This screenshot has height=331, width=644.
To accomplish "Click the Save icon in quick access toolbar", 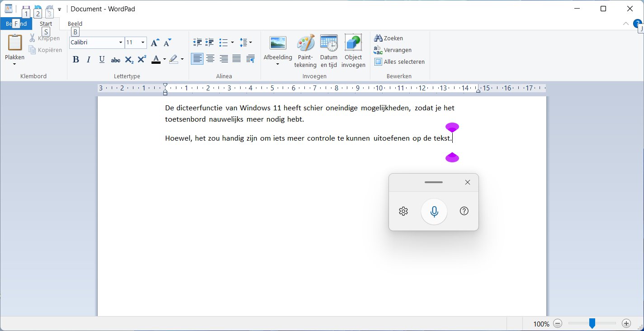I will (x=26, y=9).
